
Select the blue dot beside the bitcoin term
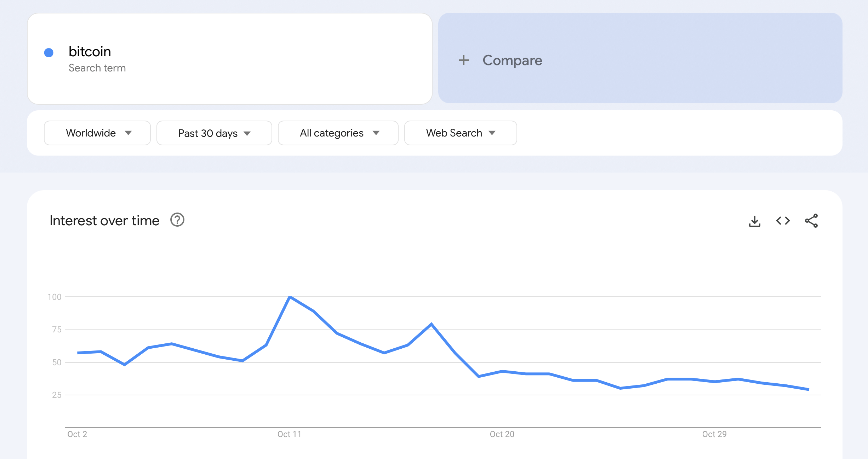point(49,52)
